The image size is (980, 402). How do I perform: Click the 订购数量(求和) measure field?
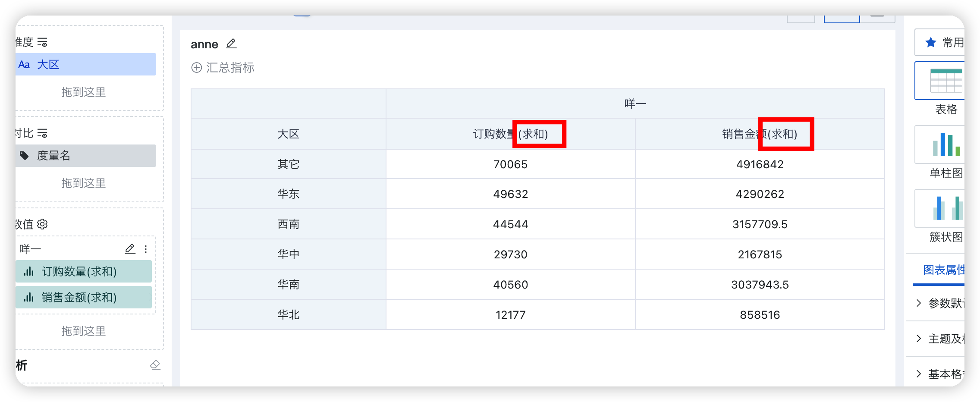(x=84, y=272)
